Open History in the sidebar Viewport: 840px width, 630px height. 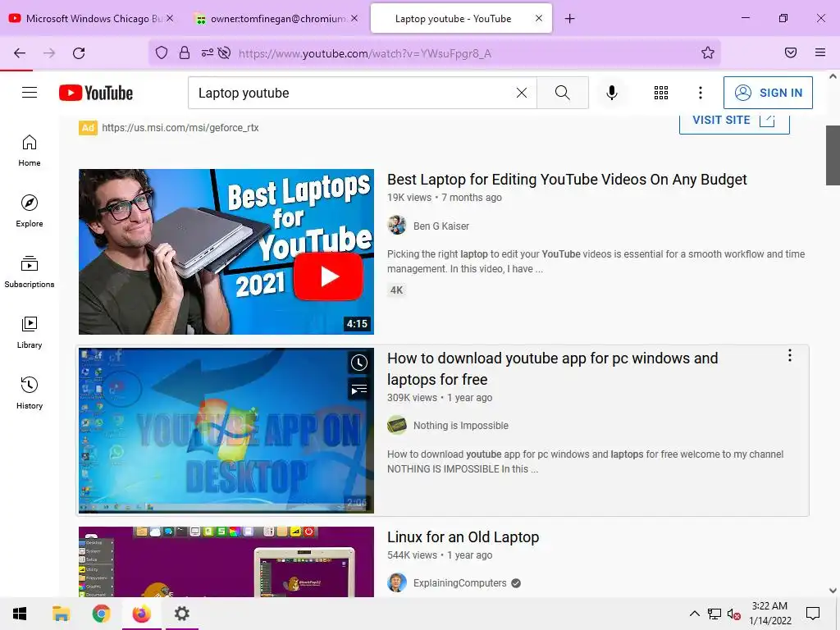pos(30,393)
